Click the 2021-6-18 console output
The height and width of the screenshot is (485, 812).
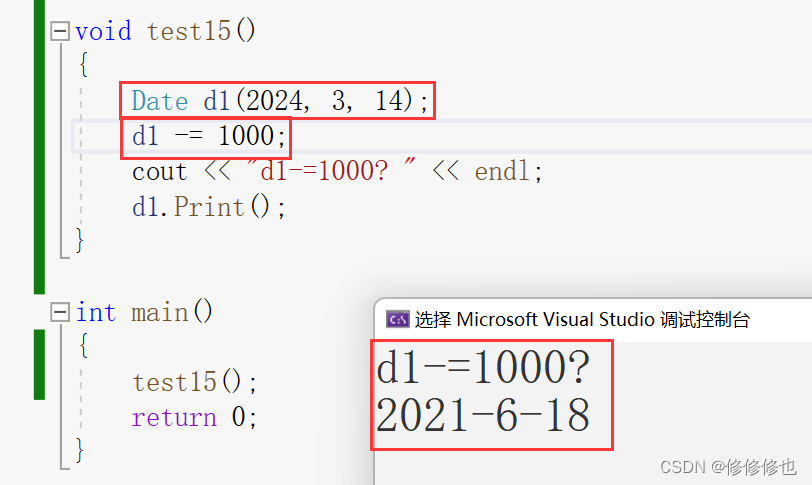[x=483, y=415]
